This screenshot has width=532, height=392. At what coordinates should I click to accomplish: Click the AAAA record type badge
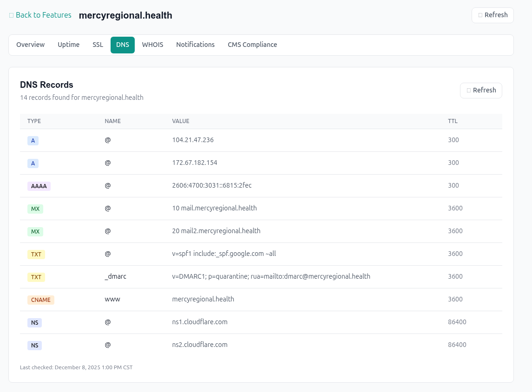39,186
